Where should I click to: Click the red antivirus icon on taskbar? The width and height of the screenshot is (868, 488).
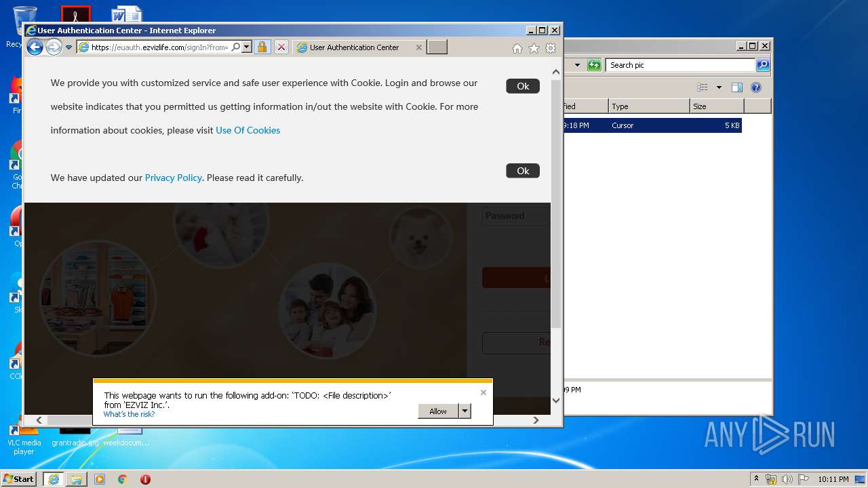(x=145, y=479)
